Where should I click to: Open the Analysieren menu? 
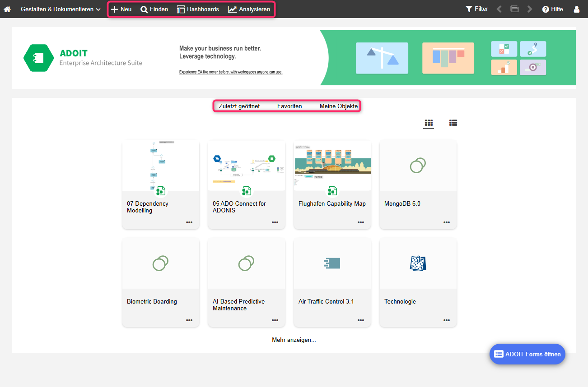(249, 9)
